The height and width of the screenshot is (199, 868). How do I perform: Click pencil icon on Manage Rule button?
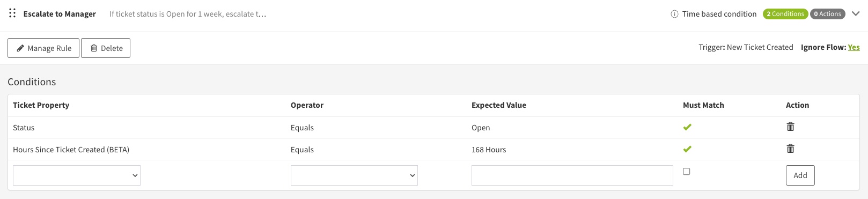tap(20, 48)
